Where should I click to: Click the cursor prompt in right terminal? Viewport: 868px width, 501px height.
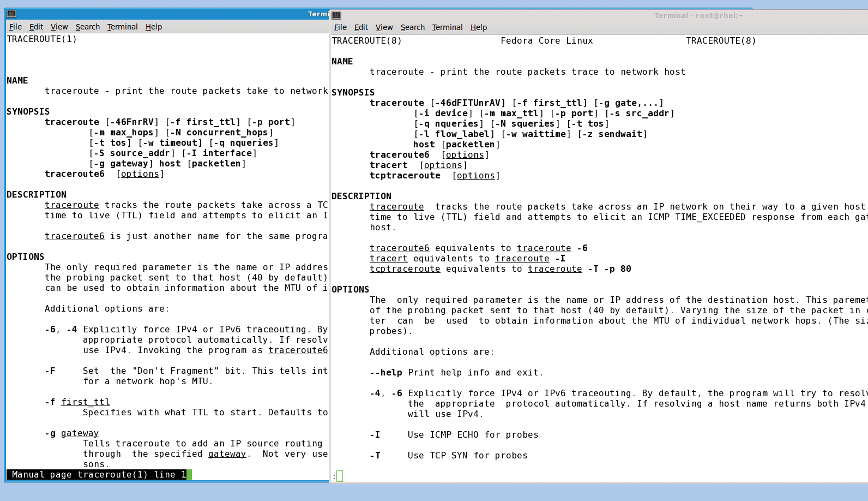(339, 476)
